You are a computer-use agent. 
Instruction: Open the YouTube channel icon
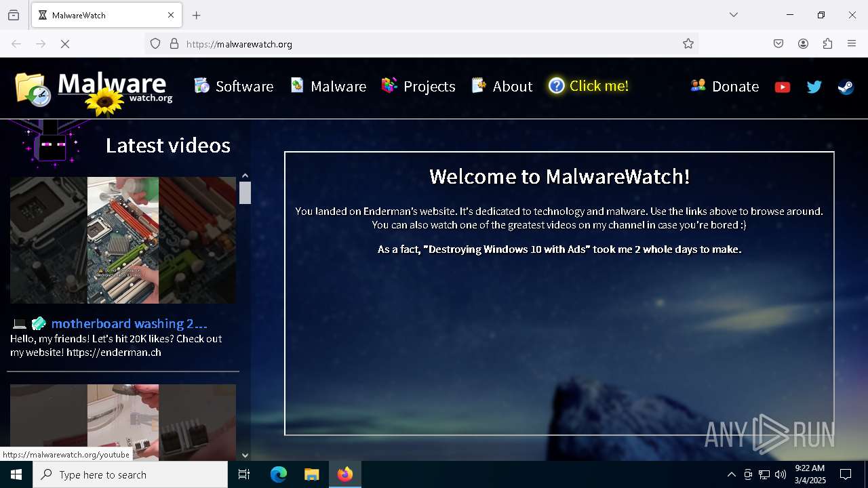click(x=783, y=87)
